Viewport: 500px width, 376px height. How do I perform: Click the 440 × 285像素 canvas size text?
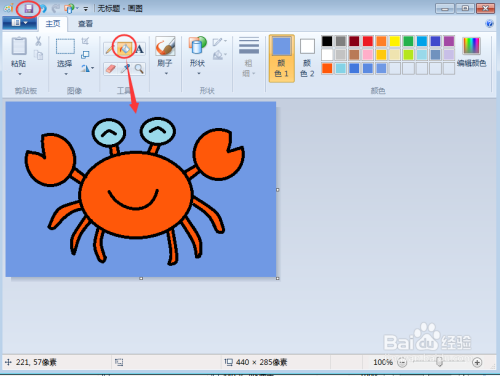click(x=261, y=362)
